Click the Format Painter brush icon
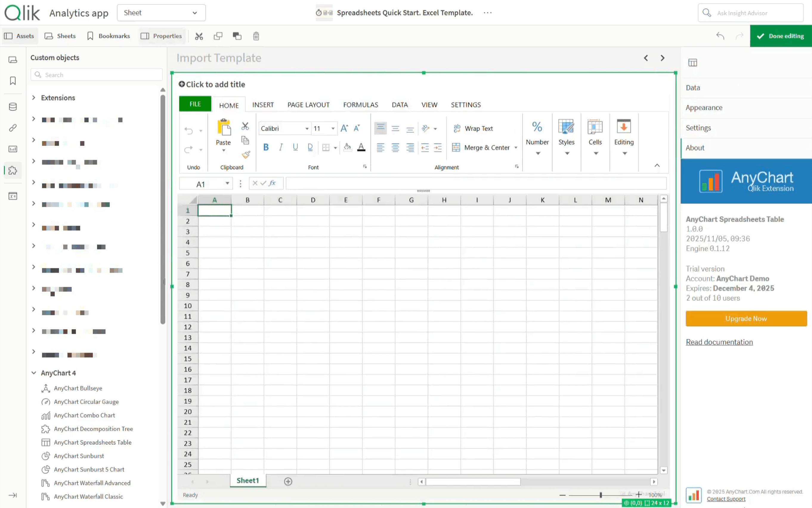 [246, 155]
